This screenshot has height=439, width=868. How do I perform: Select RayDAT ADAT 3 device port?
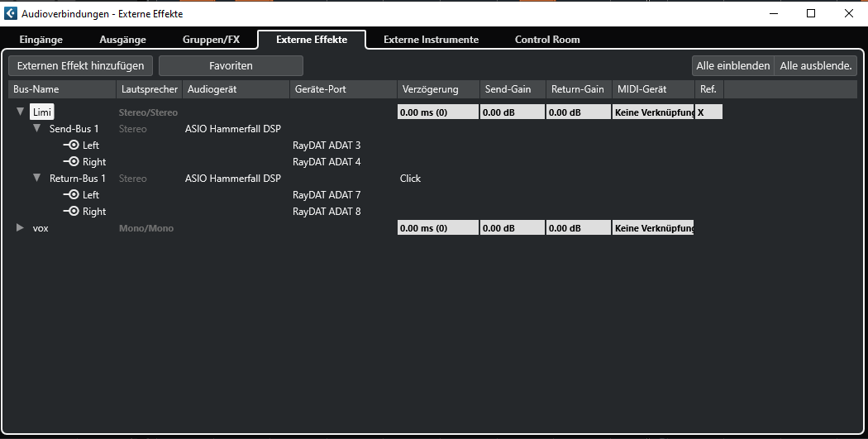[x=327, y=146]
